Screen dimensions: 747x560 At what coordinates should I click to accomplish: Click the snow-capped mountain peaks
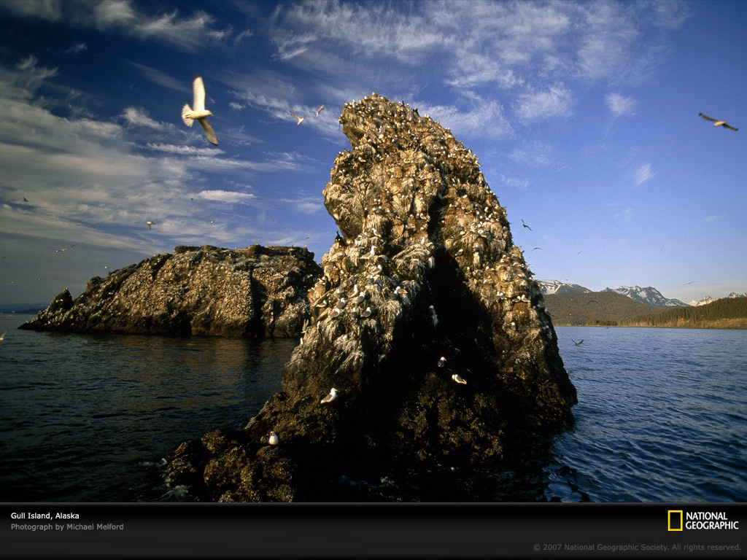pos(643,295)
